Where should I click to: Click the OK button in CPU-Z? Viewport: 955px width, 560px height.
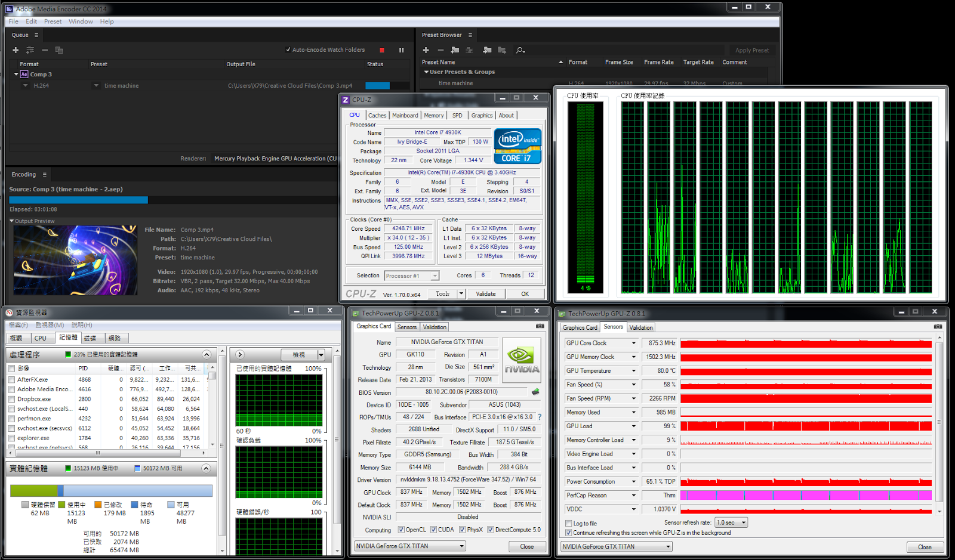(525, 293)
